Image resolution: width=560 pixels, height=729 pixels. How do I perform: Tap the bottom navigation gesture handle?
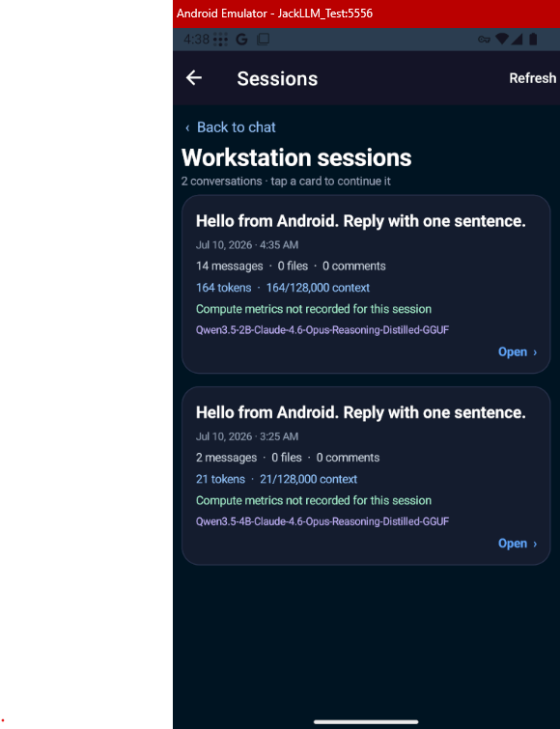(366, 722)
